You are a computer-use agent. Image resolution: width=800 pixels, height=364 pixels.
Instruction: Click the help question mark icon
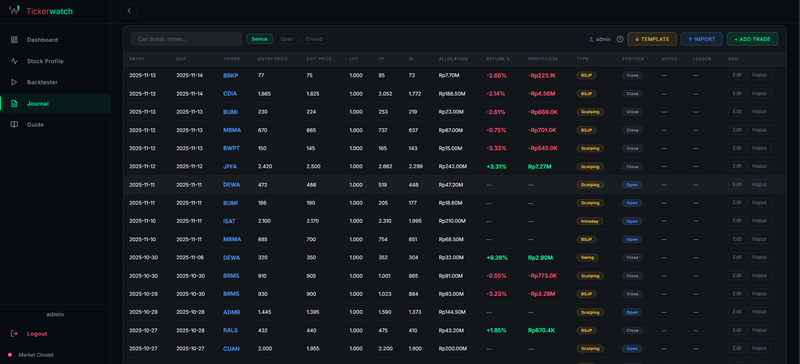coord(620,39)
